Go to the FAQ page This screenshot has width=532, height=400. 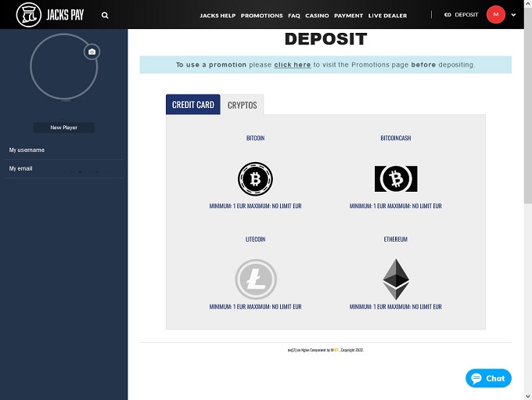293,16
